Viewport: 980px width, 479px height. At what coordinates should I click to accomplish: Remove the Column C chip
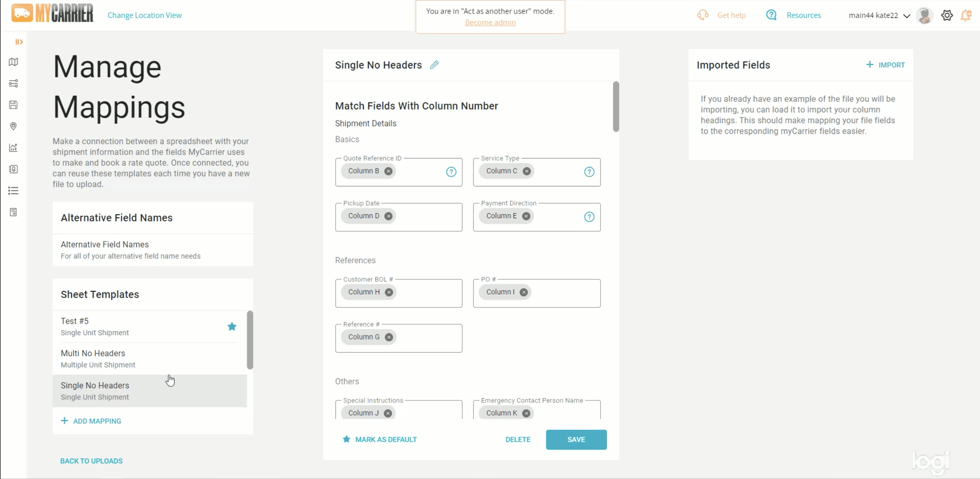pyautogui.click(x=527, y=171)
